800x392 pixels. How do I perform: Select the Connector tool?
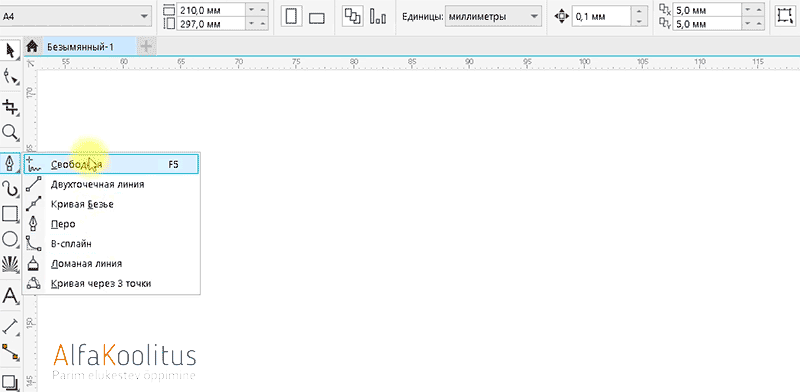click(10, 351)
